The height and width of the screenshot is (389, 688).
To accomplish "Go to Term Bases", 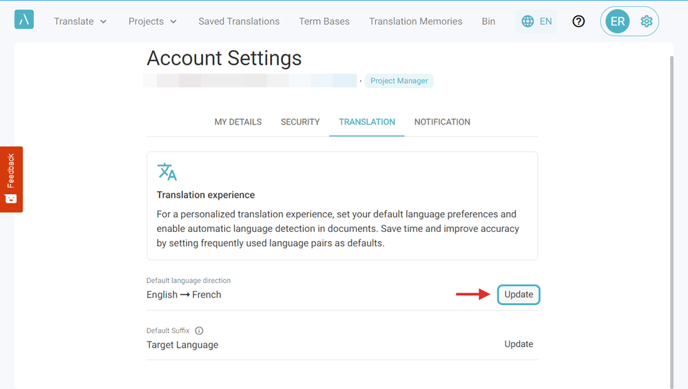I will point(324,21).
